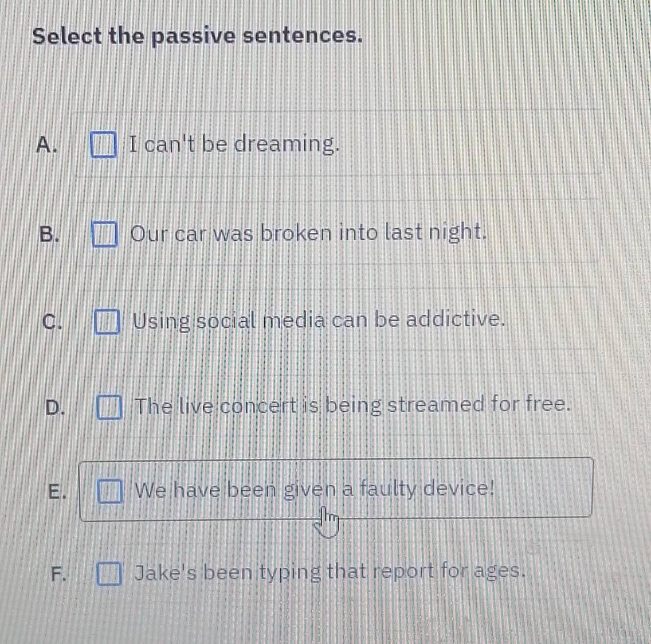Click the option letter 'E.' label
The image size is (651, 644).
click(56, 491)
